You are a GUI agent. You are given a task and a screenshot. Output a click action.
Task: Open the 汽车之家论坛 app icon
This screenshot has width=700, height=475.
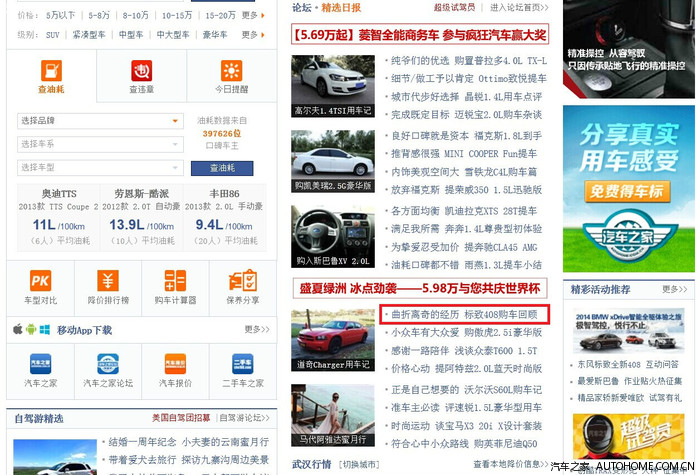pos(108,364)
